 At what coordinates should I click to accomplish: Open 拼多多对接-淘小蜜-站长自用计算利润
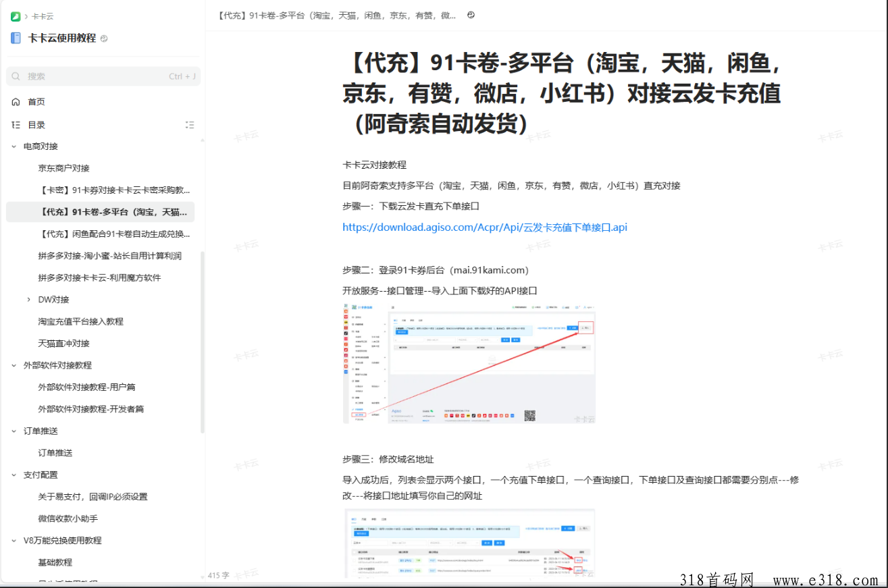[110, 256]
